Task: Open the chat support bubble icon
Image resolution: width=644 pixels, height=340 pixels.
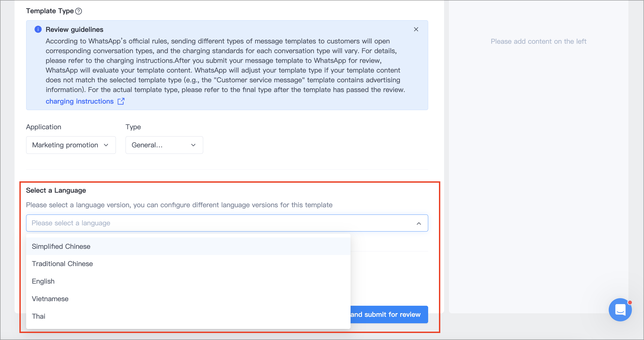Action: pos(620,310)
